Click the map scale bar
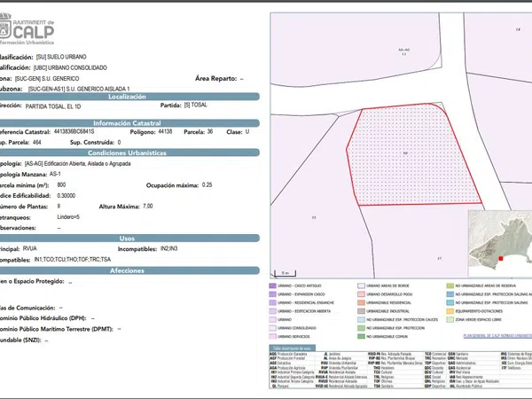 (x=283, y=271)
